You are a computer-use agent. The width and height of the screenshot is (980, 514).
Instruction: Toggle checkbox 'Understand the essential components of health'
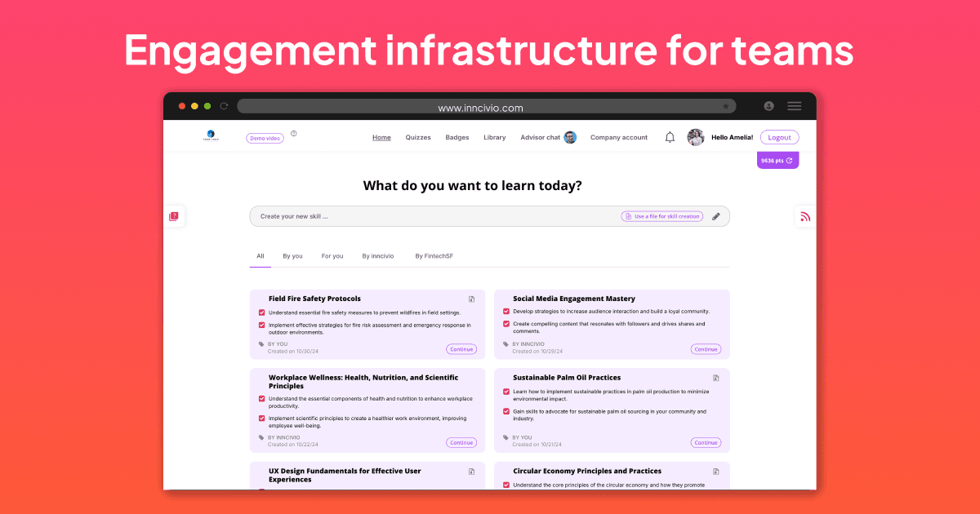[262, 399]
